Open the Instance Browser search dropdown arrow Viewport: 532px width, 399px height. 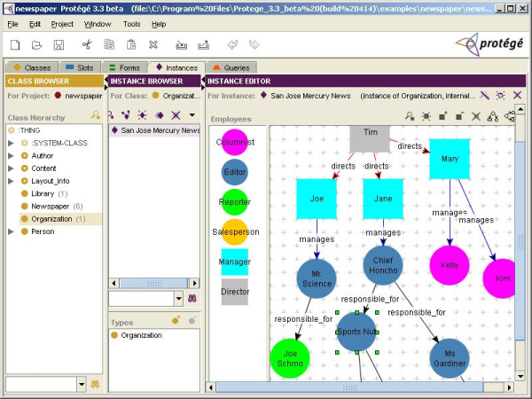(177, 299)
